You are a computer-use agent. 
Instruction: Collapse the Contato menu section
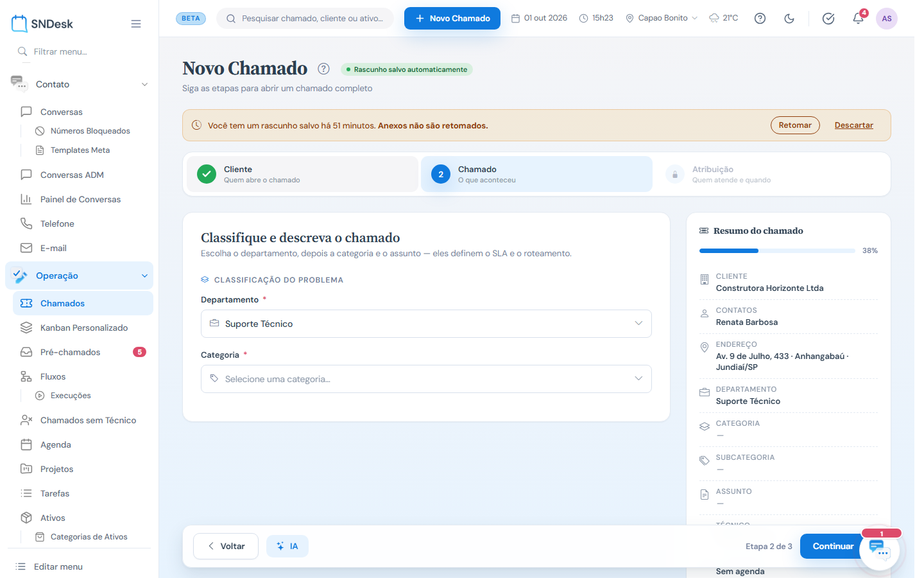coord(80,84)
